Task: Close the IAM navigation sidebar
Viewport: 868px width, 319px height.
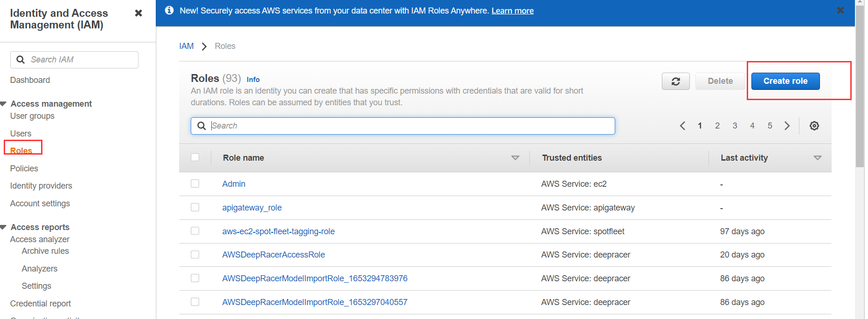Action: 139,13
